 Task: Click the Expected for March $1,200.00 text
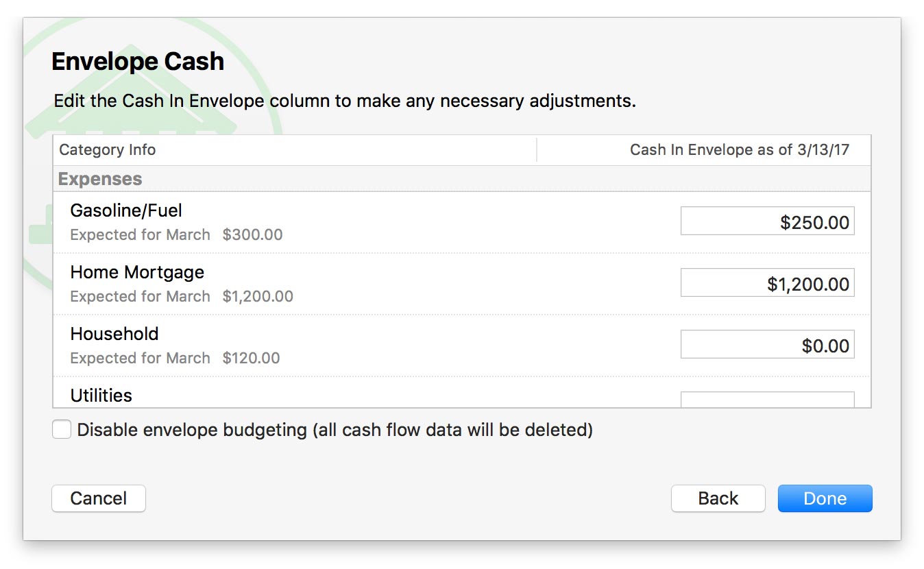pyautogui.click(x=182, y=297)
